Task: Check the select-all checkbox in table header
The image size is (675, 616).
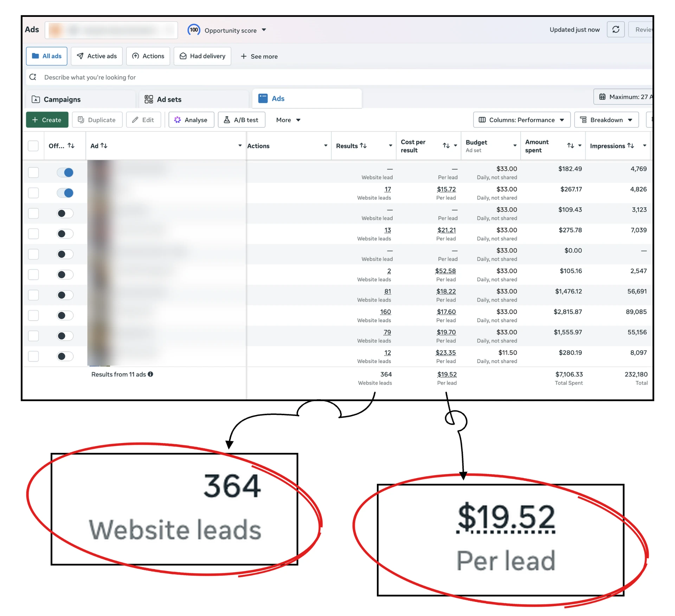Action: click(33, 146)
